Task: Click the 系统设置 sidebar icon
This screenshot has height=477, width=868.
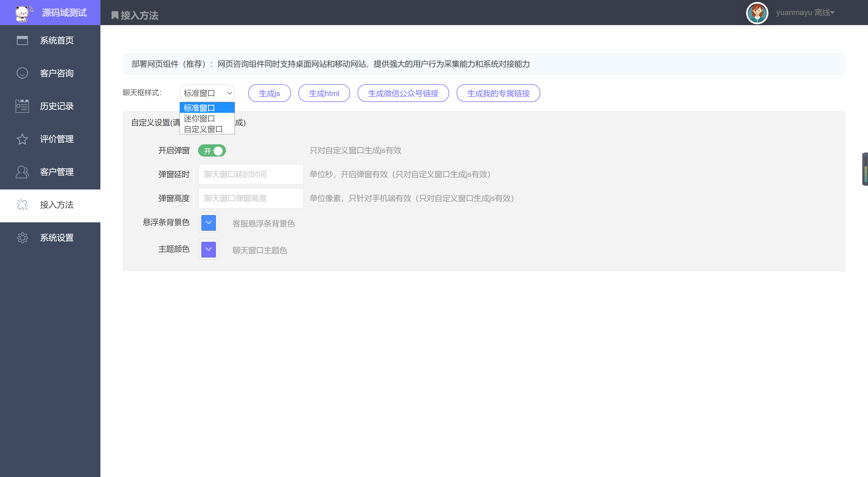Action: coord(21,237)
